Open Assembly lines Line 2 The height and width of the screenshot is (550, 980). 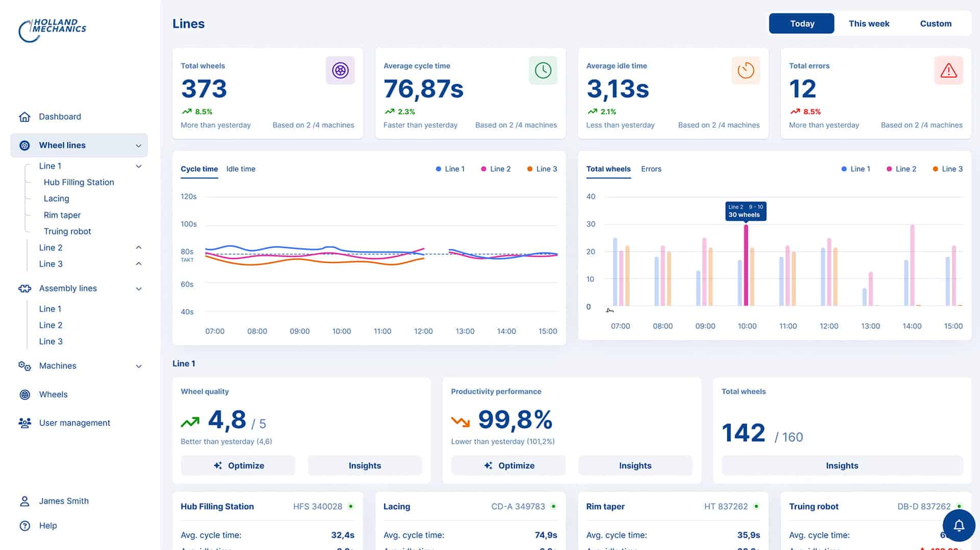click(x=51, y=325)
